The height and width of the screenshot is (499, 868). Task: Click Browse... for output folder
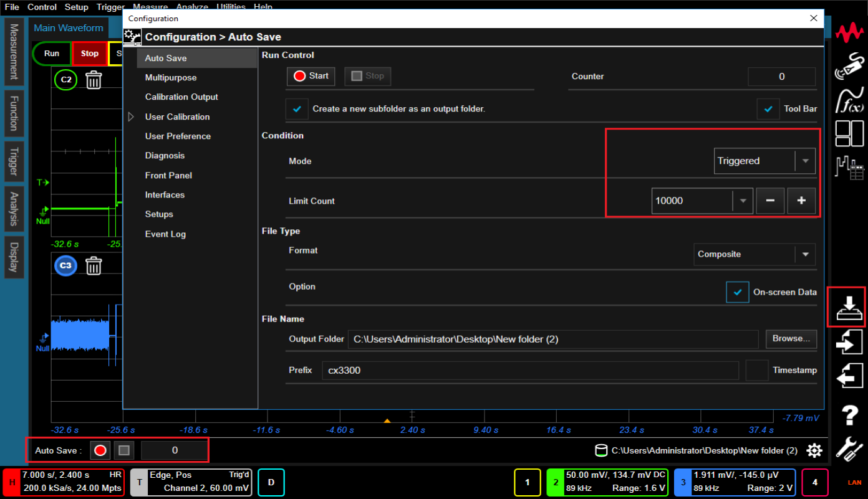click(x=791, y=339)
